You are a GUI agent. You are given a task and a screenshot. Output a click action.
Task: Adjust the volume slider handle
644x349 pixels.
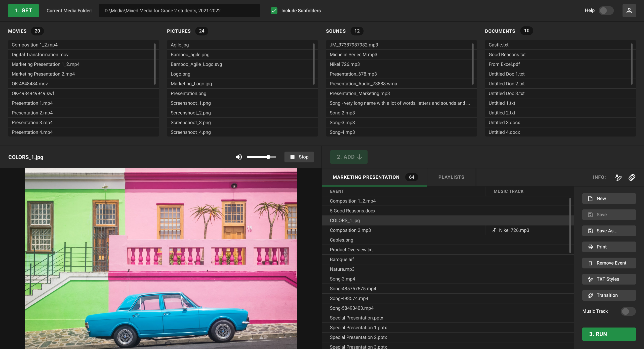pos(268,157)
